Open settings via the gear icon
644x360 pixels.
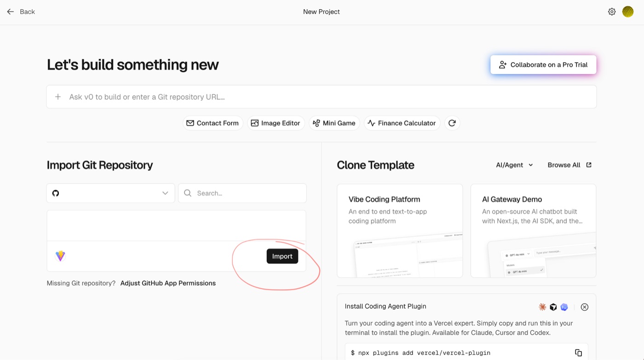[x=612, y=12]
